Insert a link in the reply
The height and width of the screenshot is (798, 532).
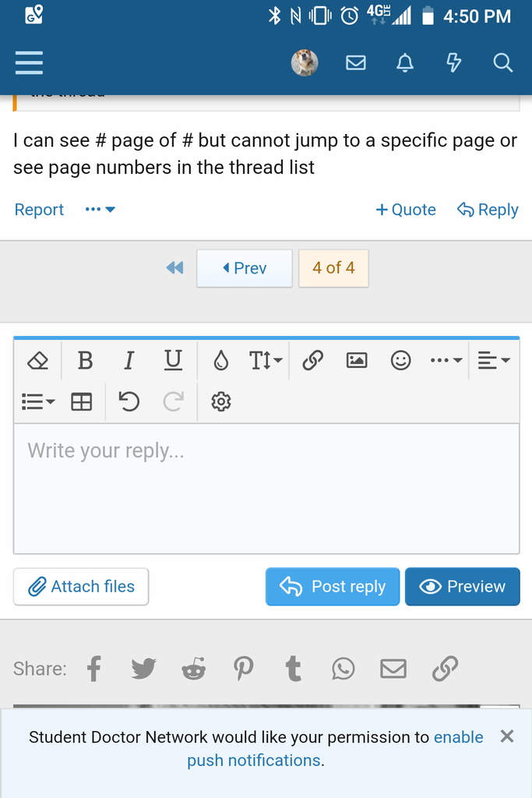[x=312, y=360]
